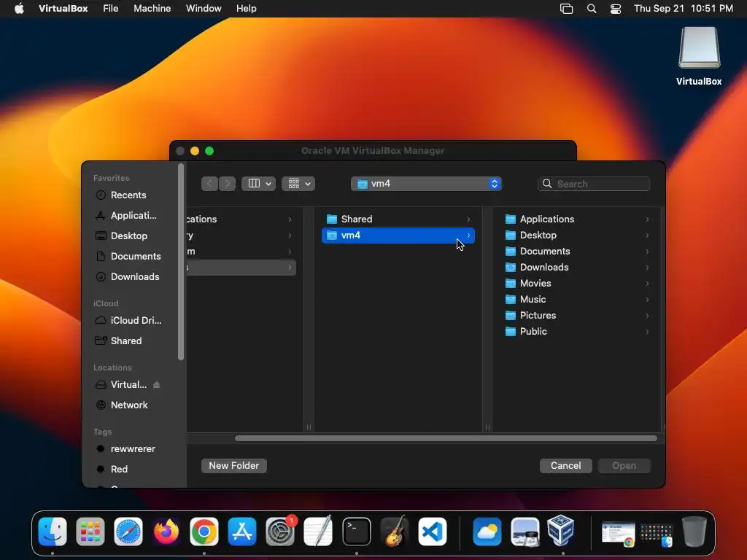This screenshot has height=560, width=747.
Task: Eject the Virtual... volume in sidebar
Action: 157,385
